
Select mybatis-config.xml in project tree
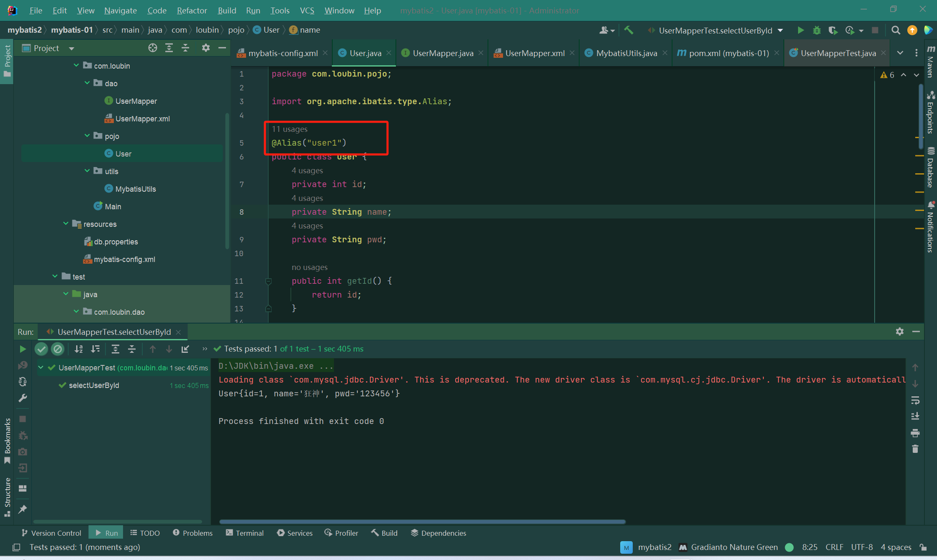click(124, 259)
